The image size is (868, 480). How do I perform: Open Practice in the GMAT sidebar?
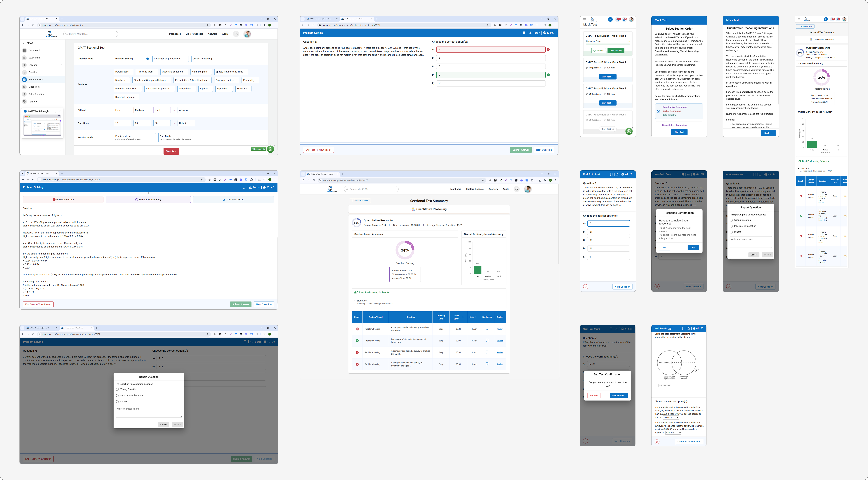(x=33, y=72)
